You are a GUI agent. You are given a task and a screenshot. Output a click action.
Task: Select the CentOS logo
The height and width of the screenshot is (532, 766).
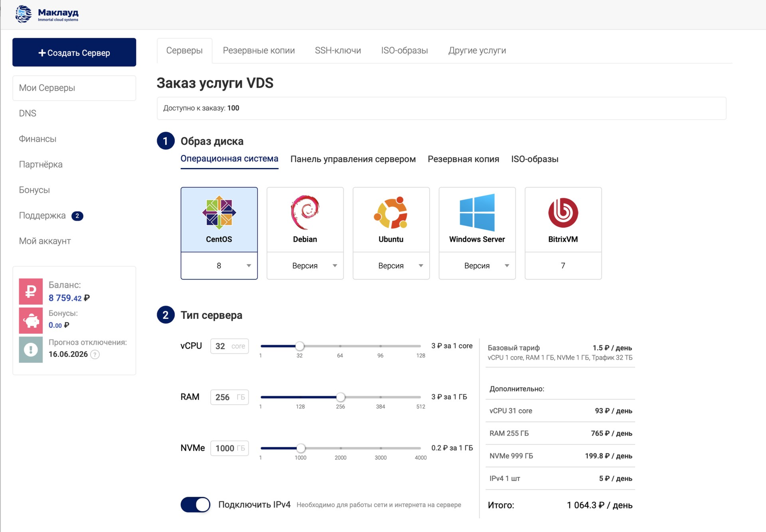219,212
